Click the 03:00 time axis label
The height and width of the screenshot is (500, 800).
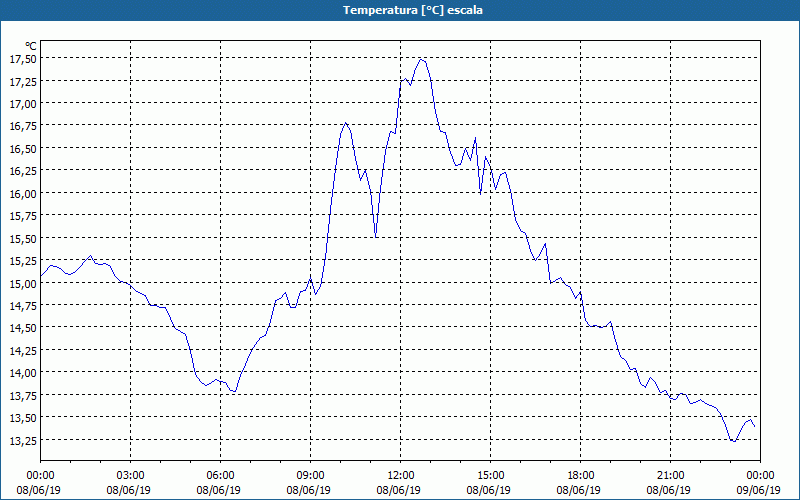[x=131, y=476]
